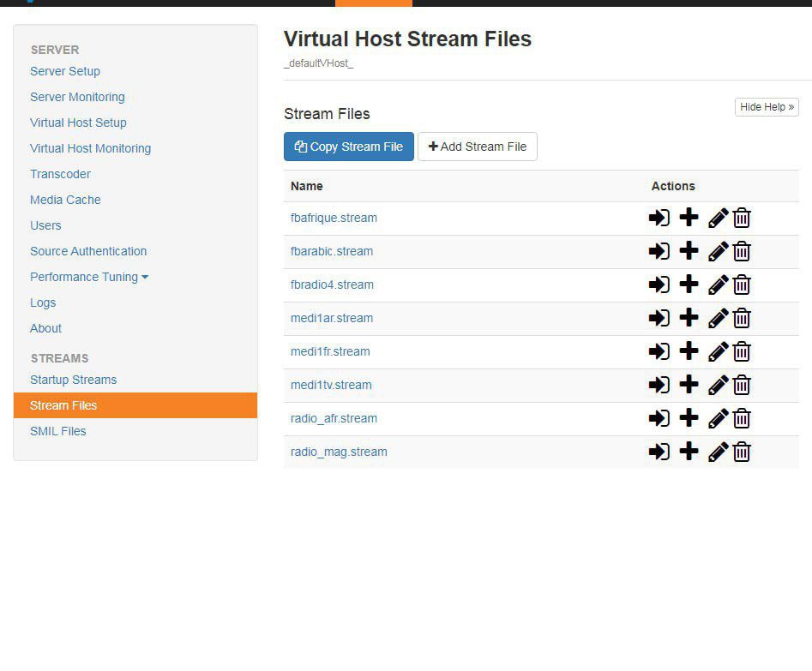The height and width of the screenshot is (671, 812).
Task: Click plus icon for radio_afr.stream
Action: click(689, 418)
